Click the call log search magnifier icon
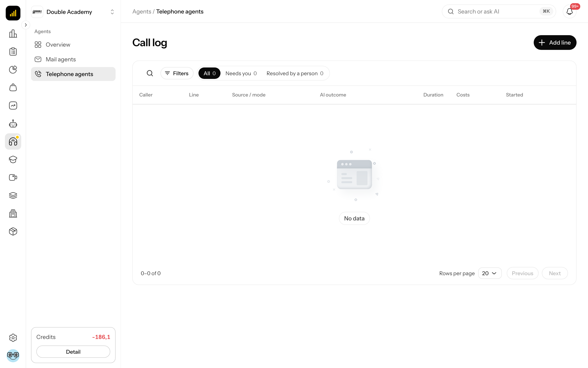 point(150,73)
